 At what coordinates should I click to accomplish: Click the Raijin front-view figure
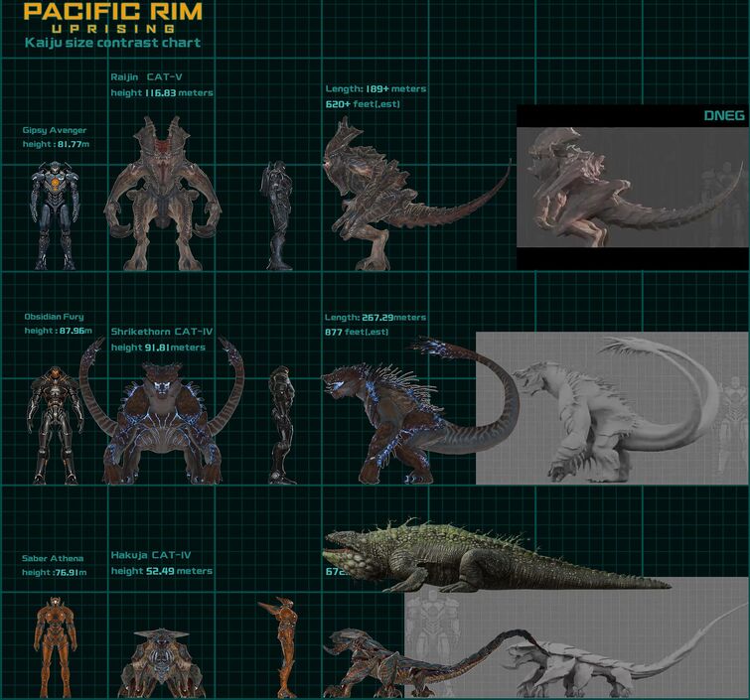(x=163, y=194)
